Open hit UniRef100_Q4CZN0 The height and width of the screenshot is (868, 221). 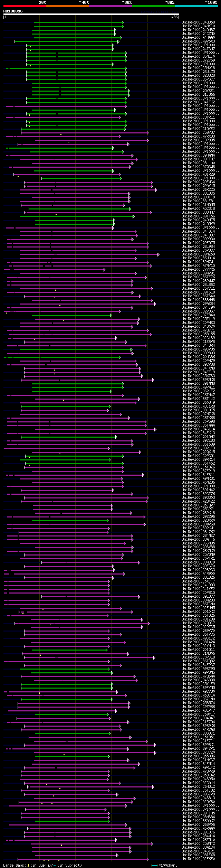point(198,34)
